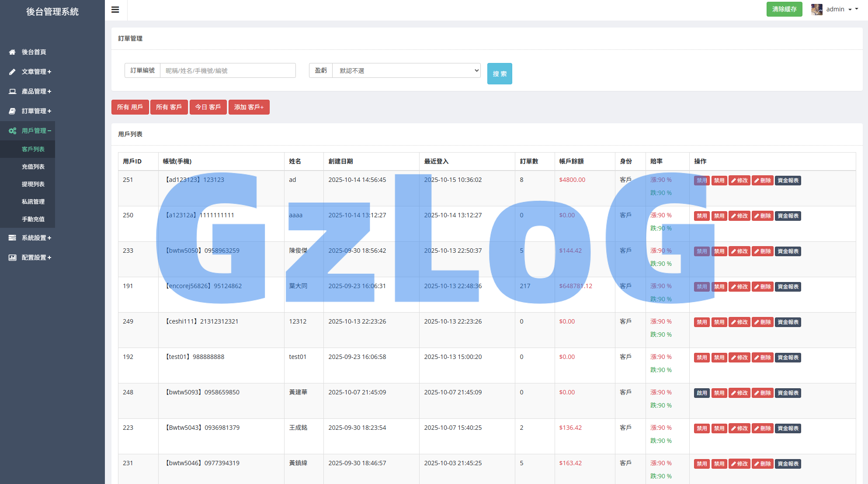Click the 搜索 search button

click(500, 73)
